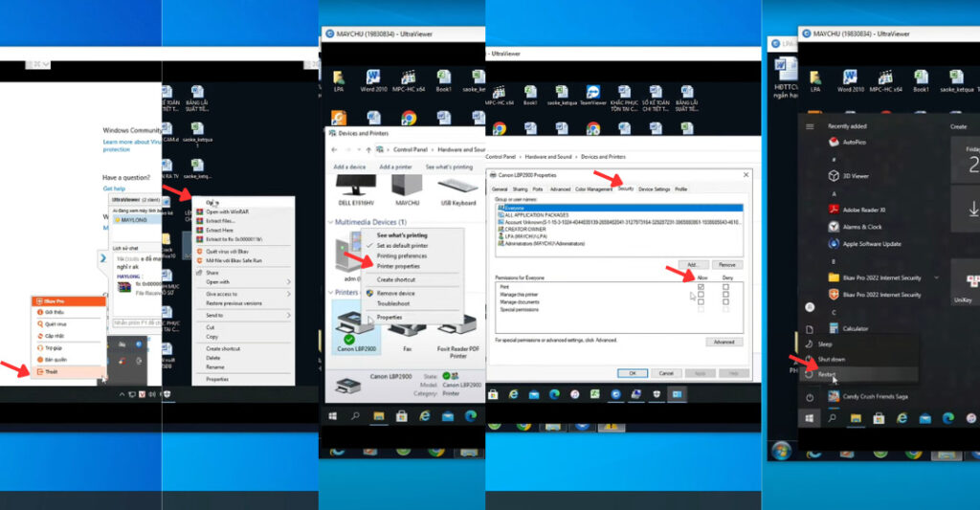
Task: Select the DELL E1916HV monitor device
Action: [x=356, y=190]
